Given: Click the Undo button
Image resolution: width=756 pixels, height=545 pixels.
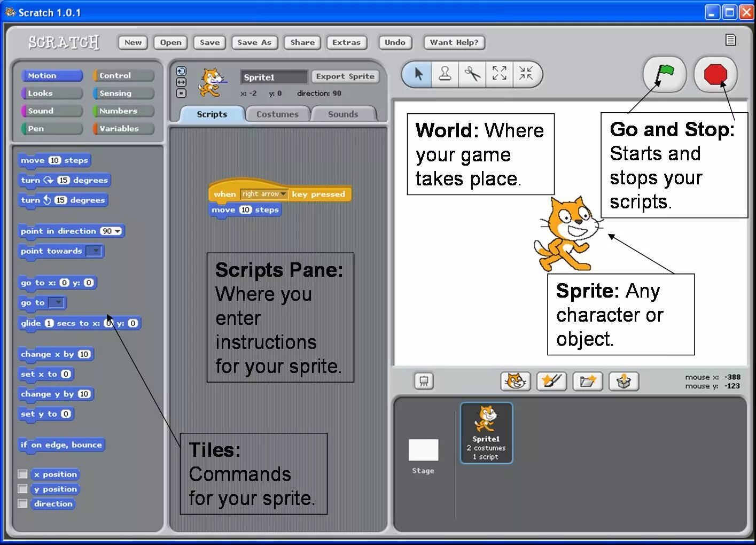Looking at the screenshot, I should click(x=395, y=42).
